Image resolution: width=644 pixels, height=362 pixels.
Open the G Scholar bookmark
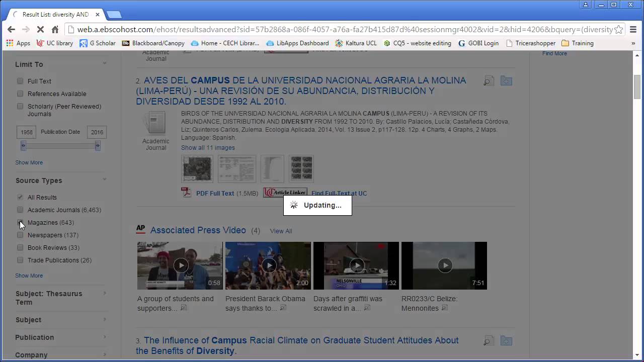pyautogui.click(x=98, y=43)
